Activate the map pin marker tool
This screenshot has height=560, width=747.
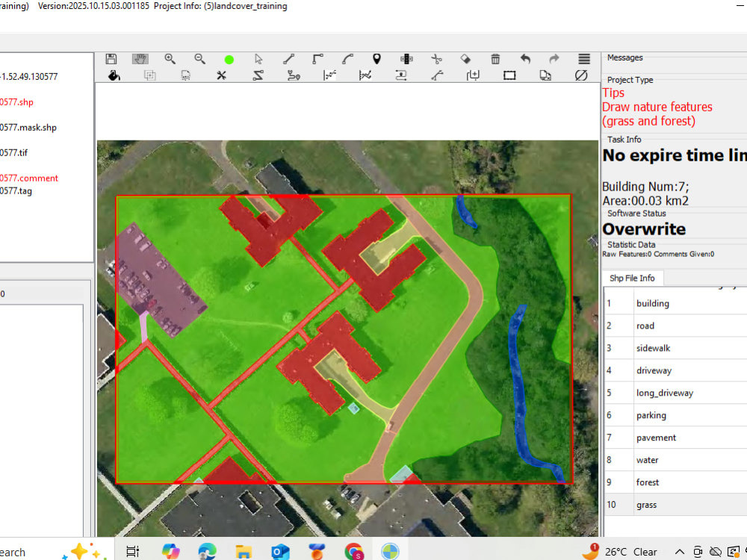(x=376, y=59)
